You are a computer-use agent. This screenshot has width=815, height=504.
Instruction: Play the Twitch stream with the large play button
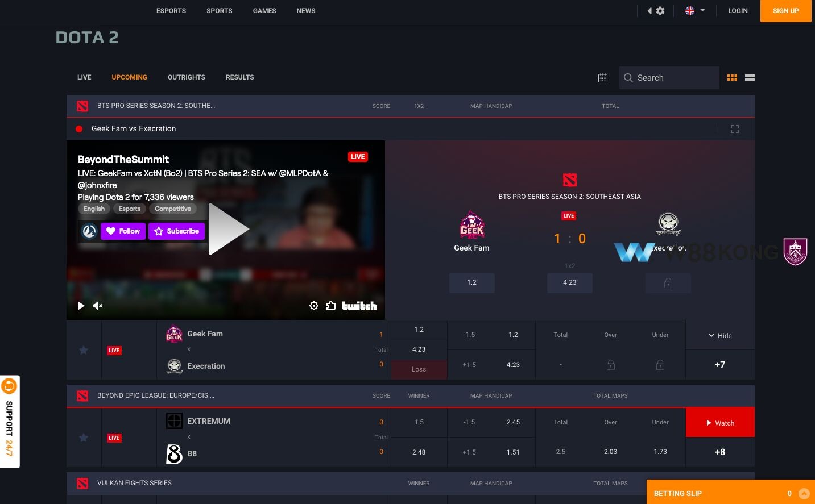pos(229,229)
